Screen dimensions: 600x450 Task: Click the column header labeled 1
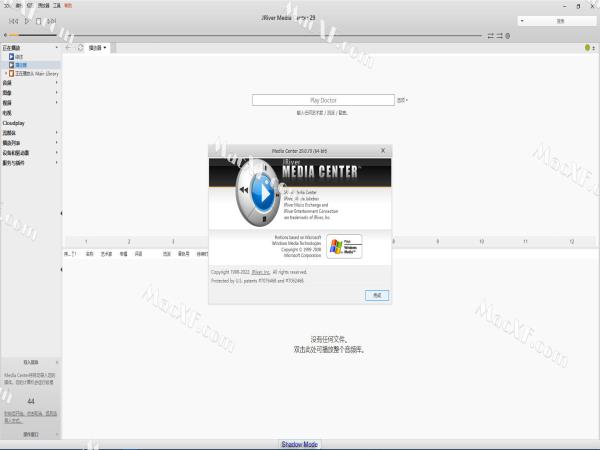[86, 241]
